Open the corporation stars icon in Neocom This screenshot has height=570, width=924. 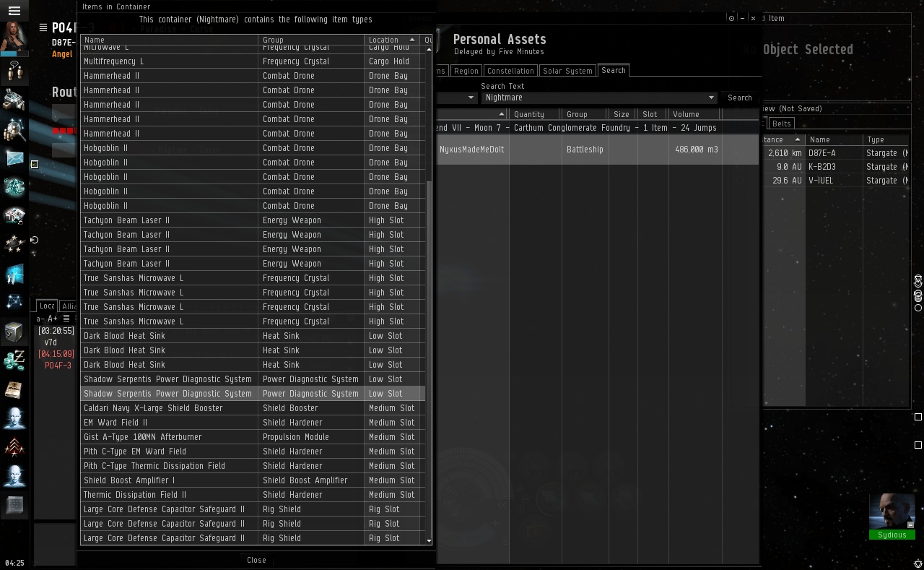[x=14, y=244]
